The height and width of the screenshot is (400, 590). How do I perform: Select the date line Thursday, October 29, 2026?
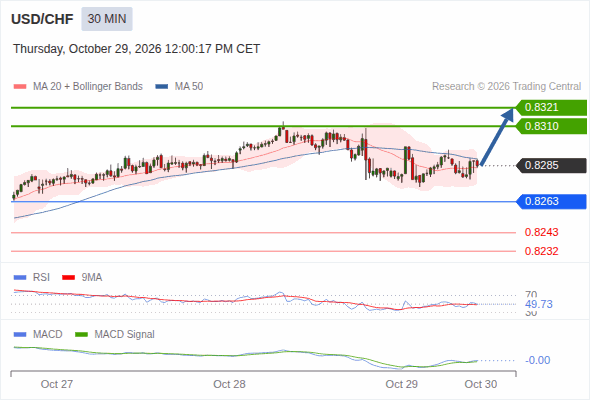[x=137, y=49]
